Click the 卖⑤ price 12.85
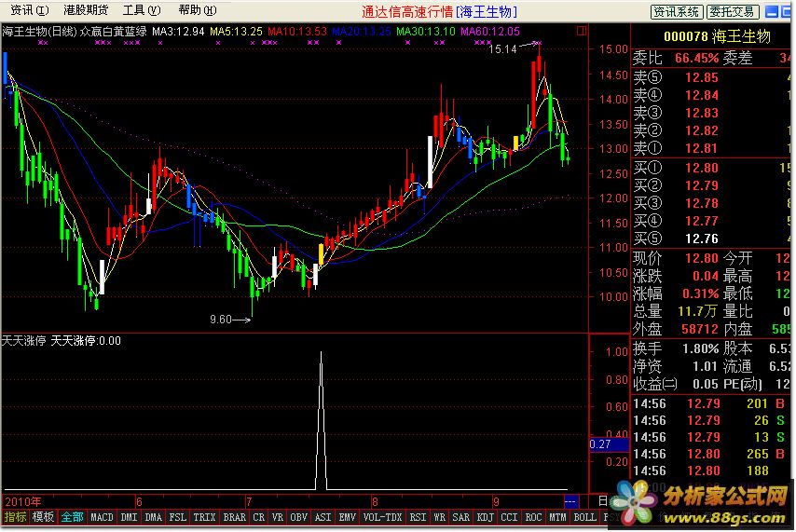 click(x=702, y=77)
